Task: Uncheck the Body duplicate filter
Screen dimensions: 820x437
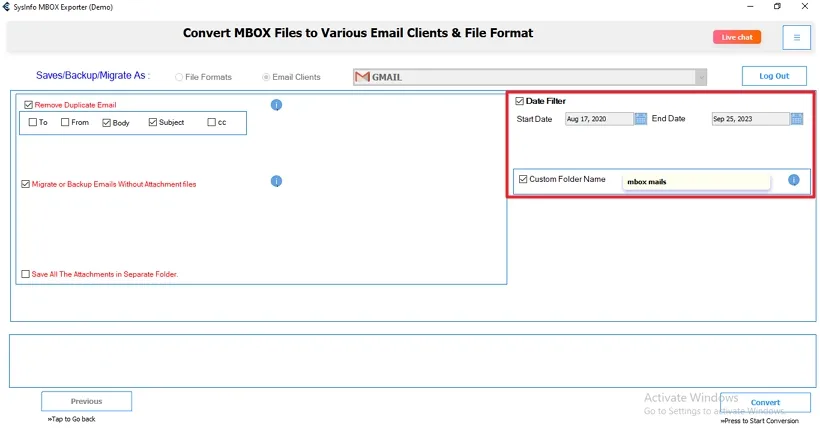Action: point(107,123)
